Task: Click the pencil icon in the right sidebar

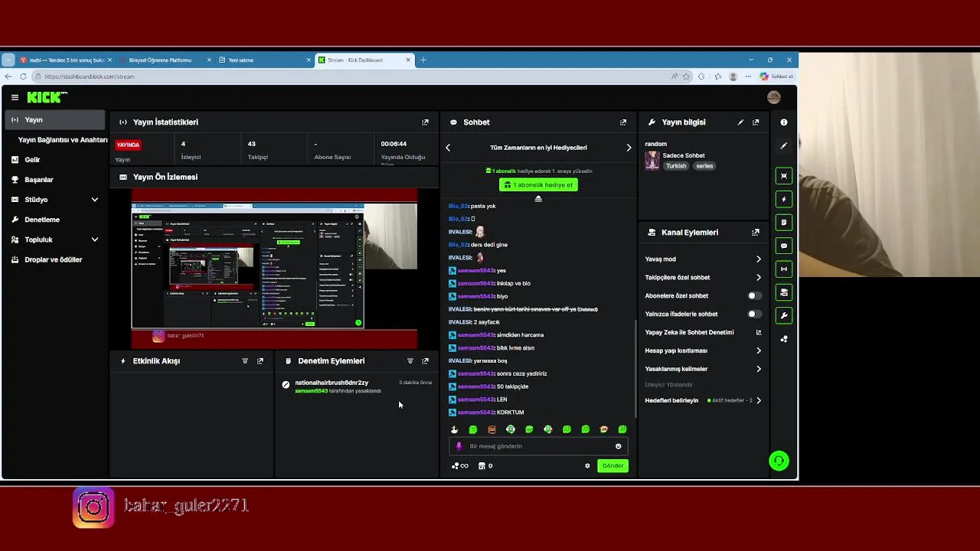Action: click(x=783, y=145)
